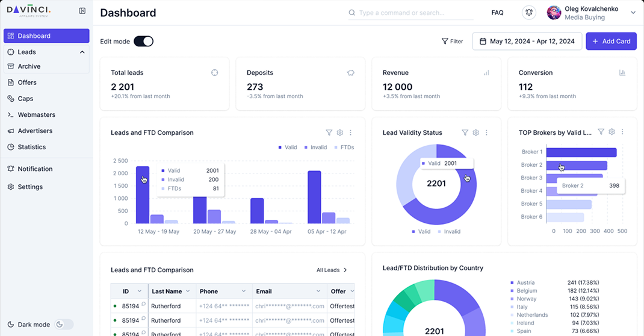The image size is (644, 336).
Task: Go to Webmasters in sidebar
Action: [x=36, y=114]
